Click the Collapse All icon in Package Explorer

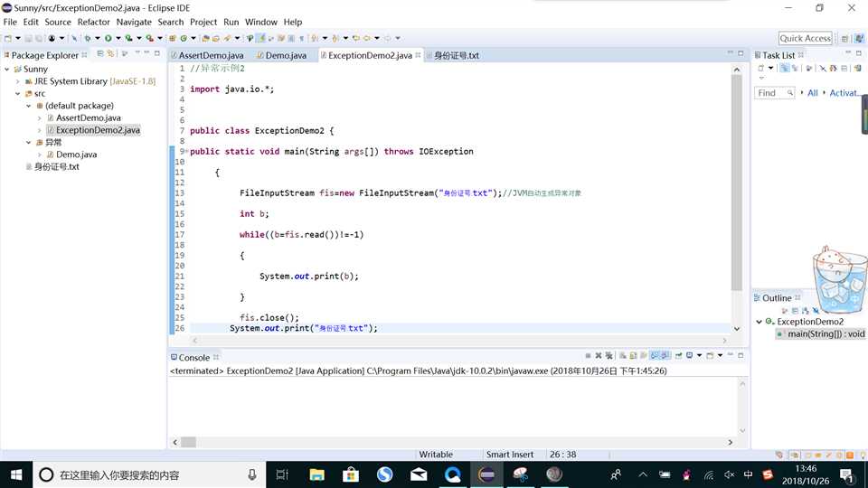(100, 53)
